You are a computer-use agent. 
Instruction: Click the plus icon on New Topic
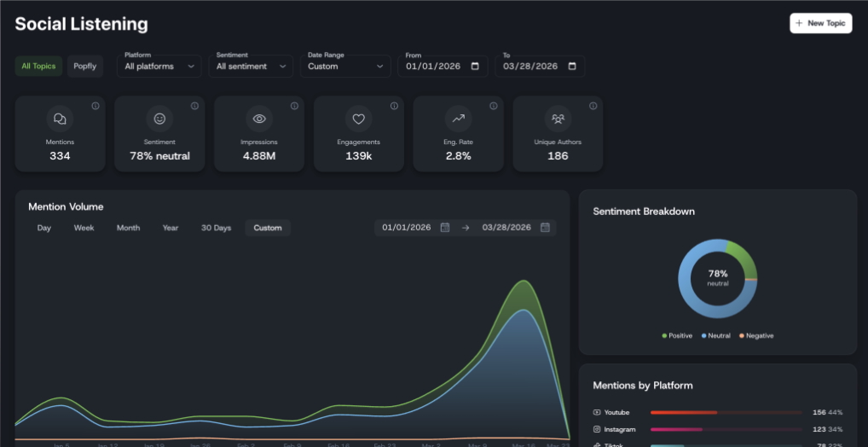click(799, 23)
